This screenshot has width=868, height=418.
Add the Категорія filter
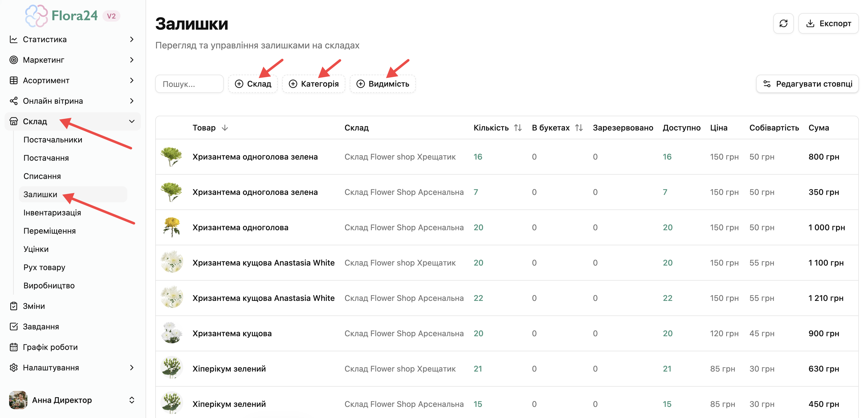point(313,84)
